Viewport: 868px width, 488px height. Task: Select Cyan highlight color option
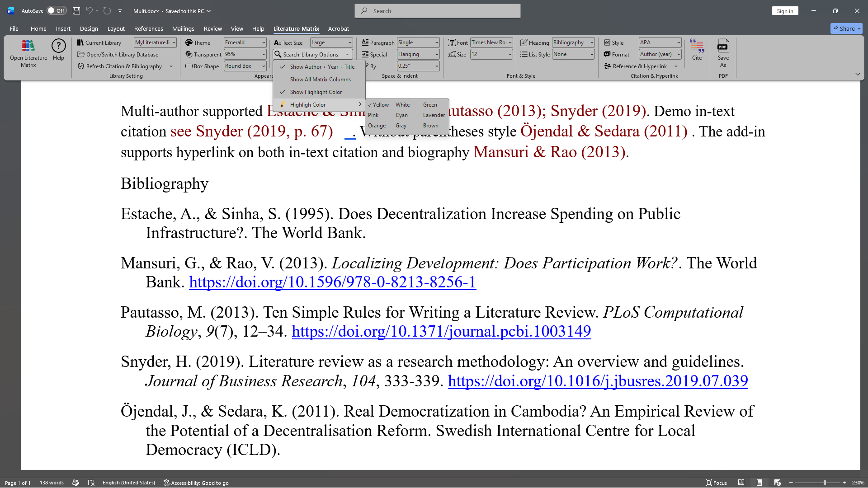point(401,115)
